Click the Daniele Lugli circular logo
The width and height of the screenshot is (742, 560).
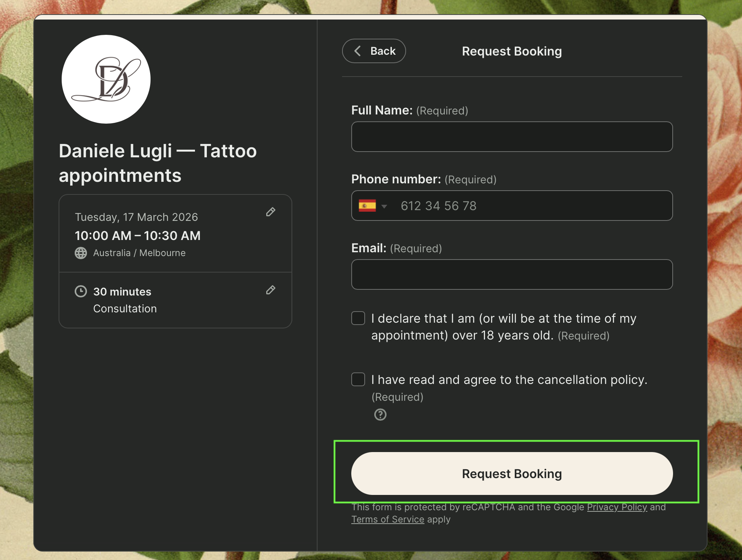106,79
